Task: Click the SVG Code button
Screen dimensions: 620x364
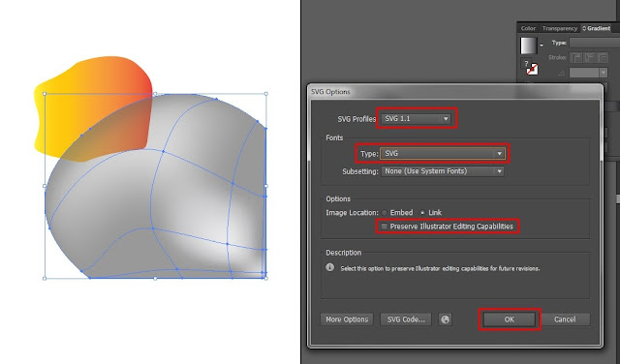Action: (x=406, y=319)
